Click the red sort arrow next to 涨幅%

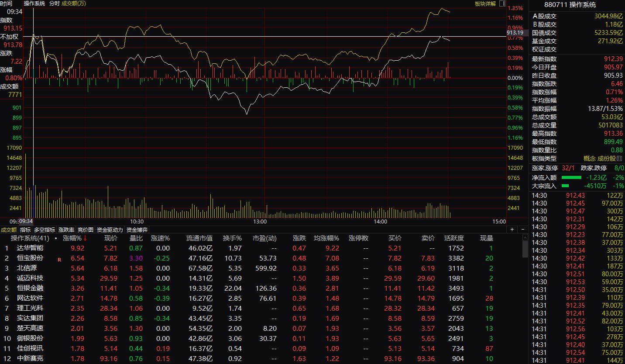pos(85,238)
